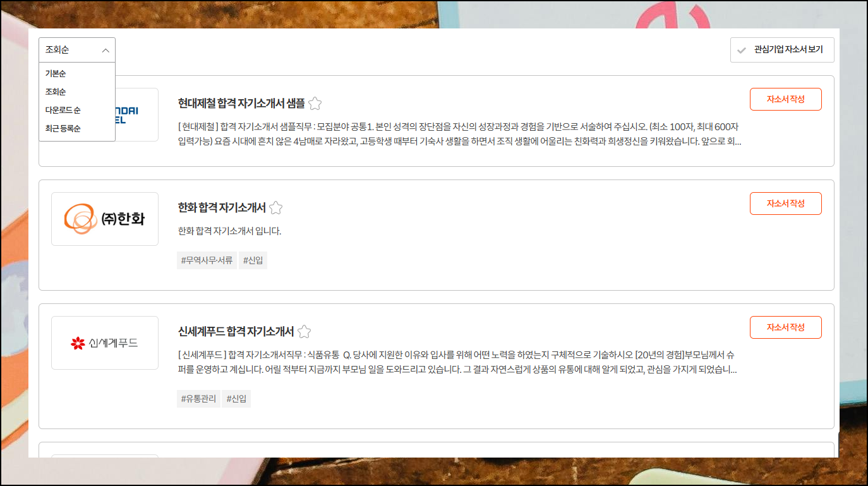Click the 한화 company logo thumbnail
The width and height of the screenshot is (868, 486).
click(105, 219)
